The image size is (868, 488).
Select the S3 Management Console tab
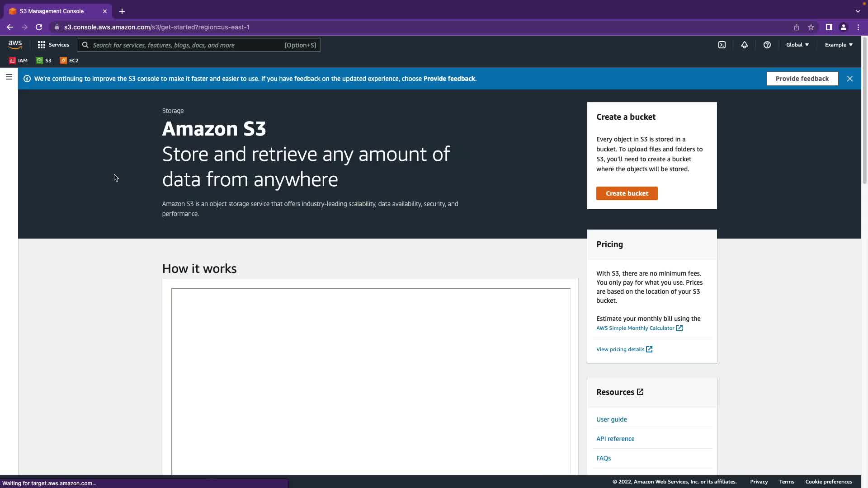coord(52,11)
